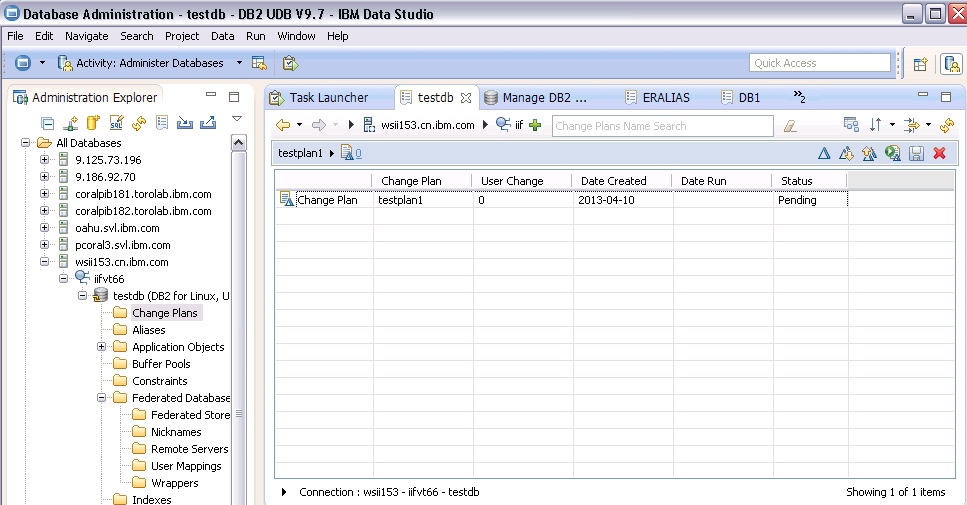Viewport: 967px width, 505px height.
Task: Click the triangle with down arrow icon
Action: pos(846,154)
